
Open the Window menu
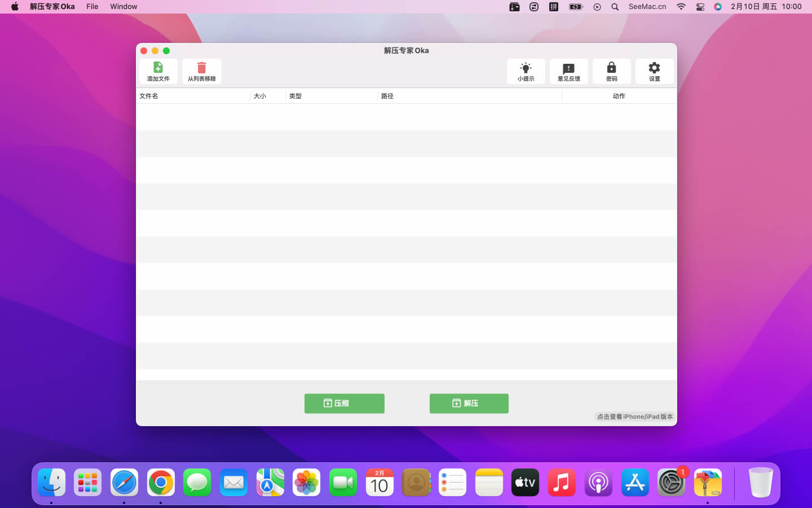[x=123, y=7]
